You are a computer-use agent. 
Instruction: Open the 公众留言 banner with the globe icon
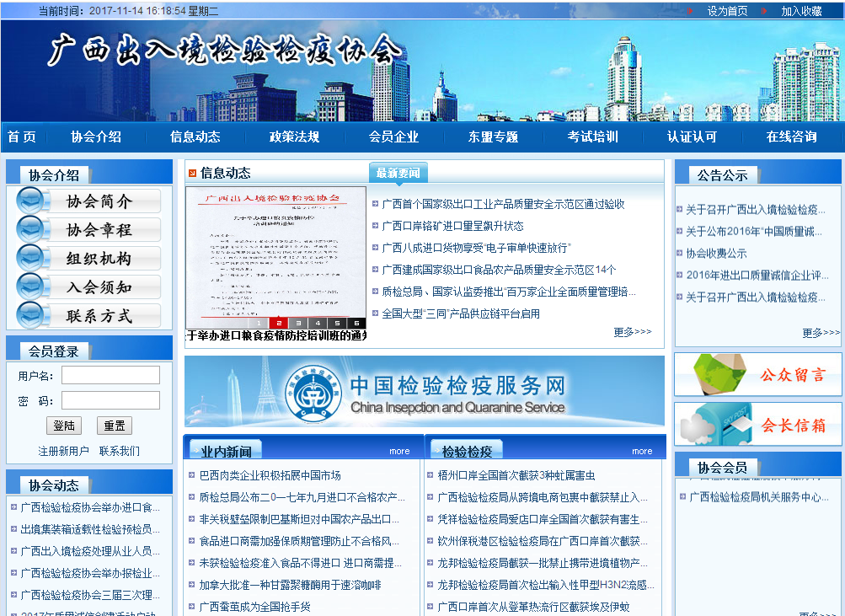[757, 374]
